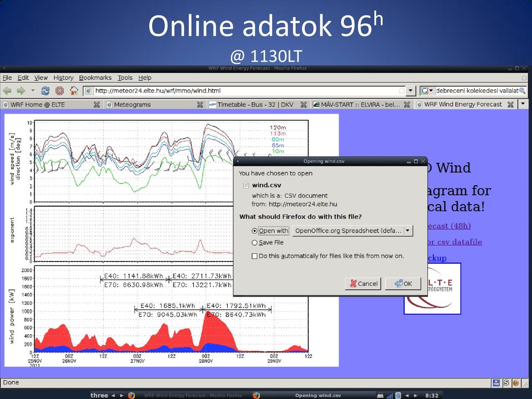Viewport: 532px width, 399px height.
Task: Confirm OK in the Opening wind.csv dialog
Action: click(403, 284)
